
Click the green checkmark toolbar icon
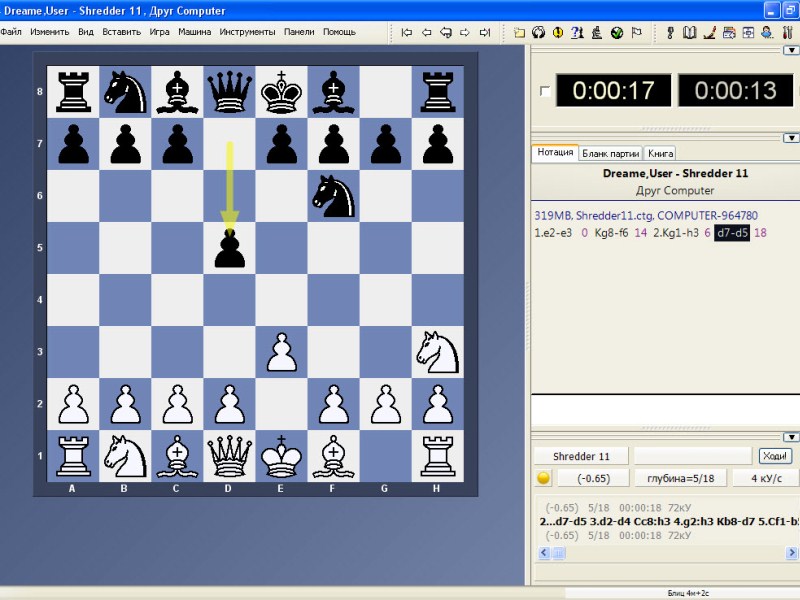click(615, 32)
